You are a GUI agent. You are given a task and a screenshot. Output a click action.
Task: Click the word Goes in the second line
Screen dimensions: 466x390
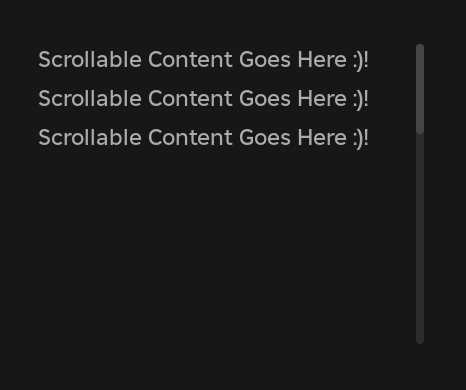click(x=265, y=99)
